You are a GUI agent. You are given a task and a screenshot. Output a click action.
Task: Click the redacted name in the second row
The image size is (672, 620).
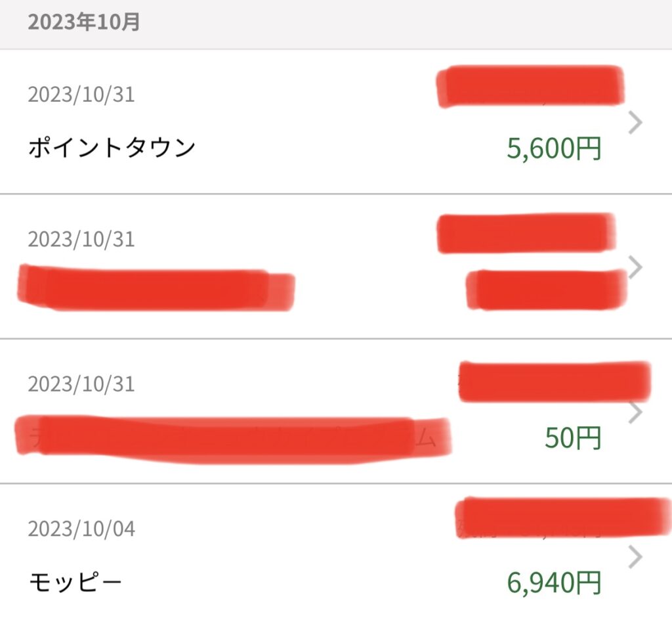(156, 290)
